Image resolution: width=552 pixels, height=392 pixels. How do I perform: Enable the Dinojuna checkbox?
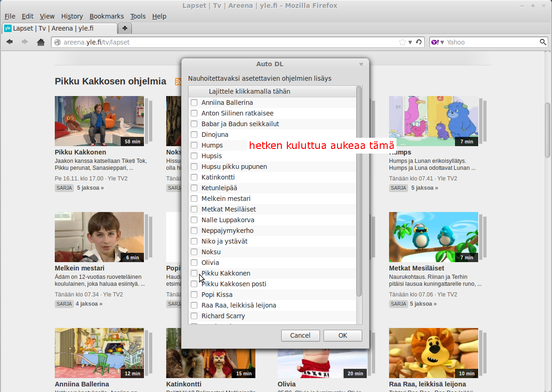pyautogui.click(x=194, y=135)
